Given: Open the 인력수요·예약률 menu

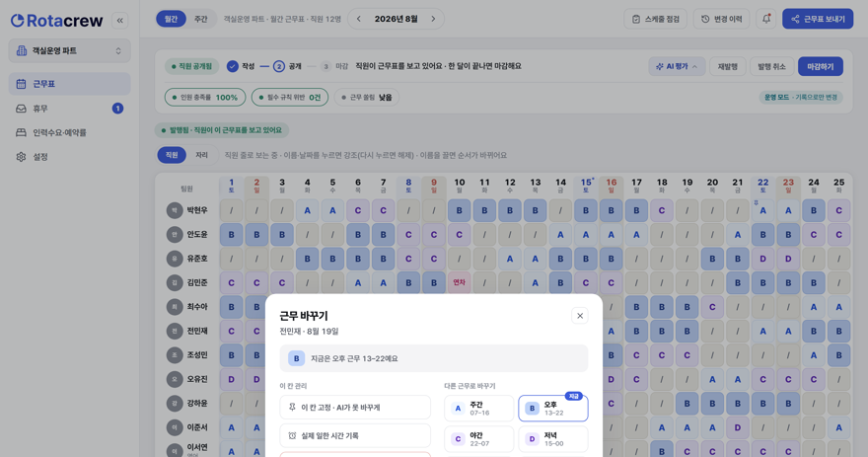Looking at the screenshot, I should 69,132.
